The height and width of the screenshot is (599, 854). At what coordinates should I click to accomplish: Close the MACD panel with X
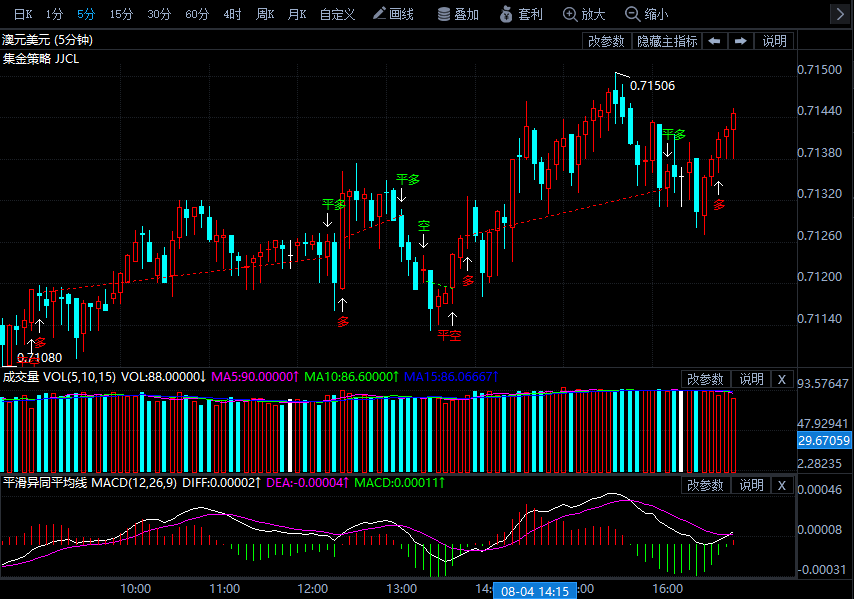click(782, 485)
